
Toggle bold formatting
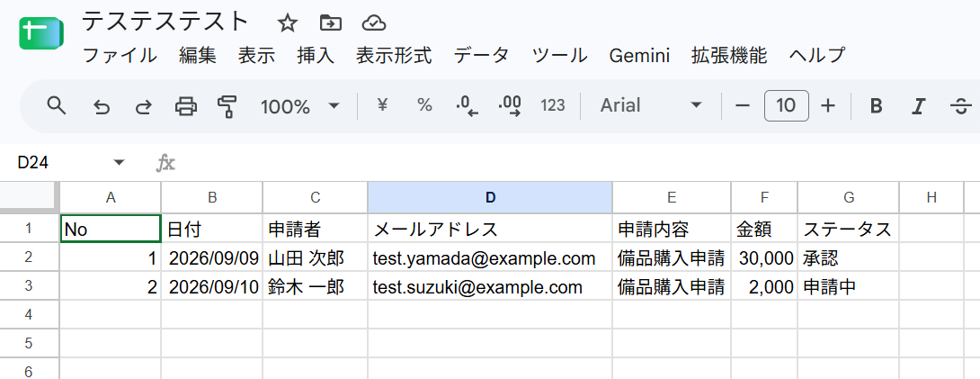pos(877,106)
